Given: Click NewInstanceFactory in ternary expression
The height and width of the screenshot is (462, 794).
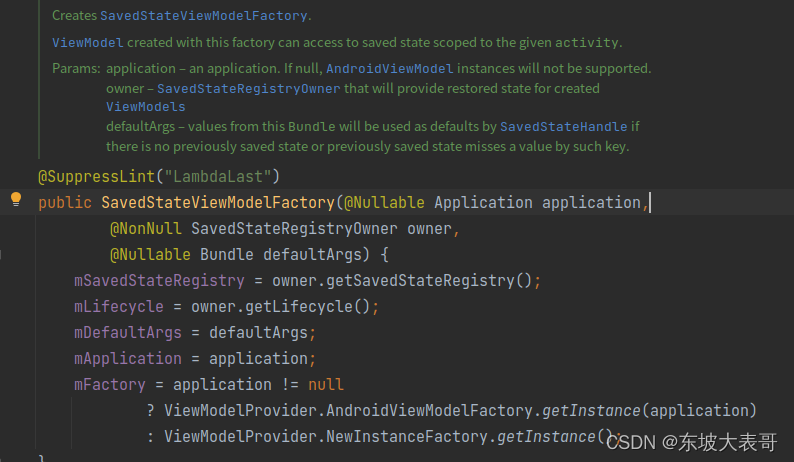Looking at the screenshot, I should 407,437.
